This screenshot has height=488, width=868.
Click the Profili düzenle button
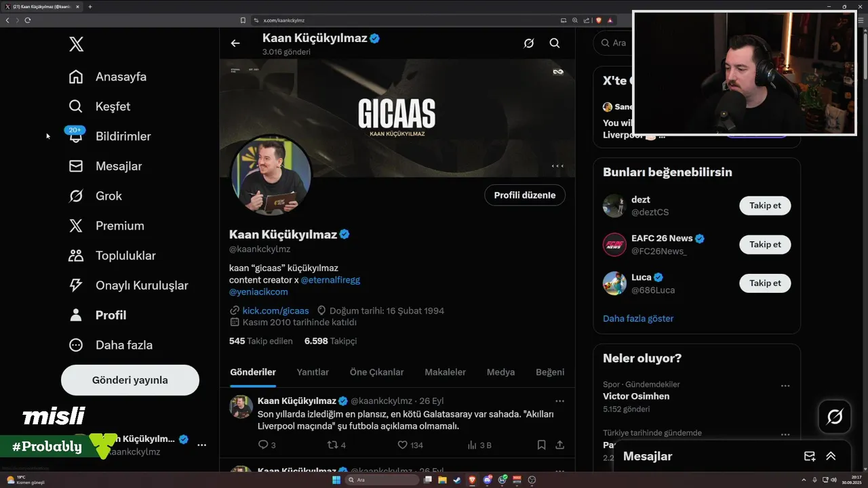pyautogui.click(x=525, y=195)
